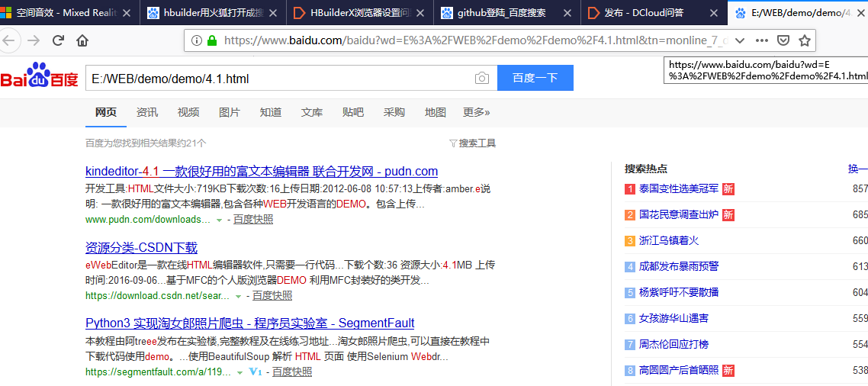This screenshot has width=868, height=386.
Task: Click the Baidu logo
Action: coord(40,76)
